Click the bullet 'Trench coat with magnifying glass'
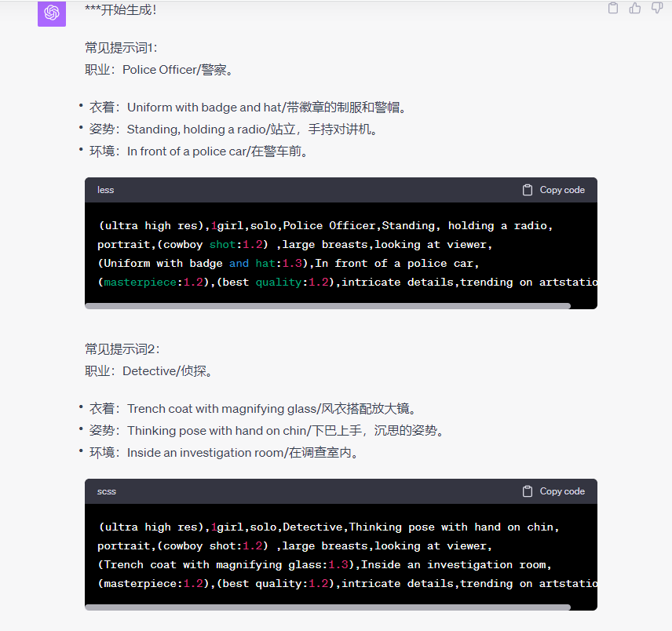The width and height of the screenshot is (672, 631). 253,409
